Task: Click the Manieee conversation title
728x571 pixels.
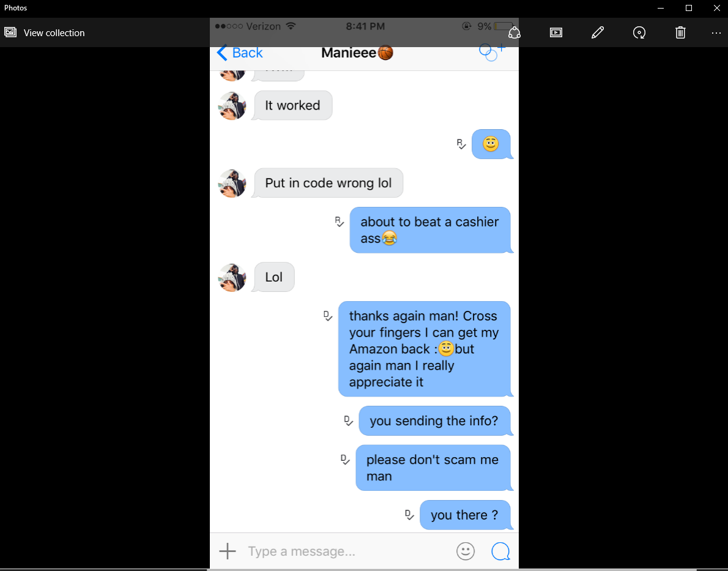Action: [357, 53]
